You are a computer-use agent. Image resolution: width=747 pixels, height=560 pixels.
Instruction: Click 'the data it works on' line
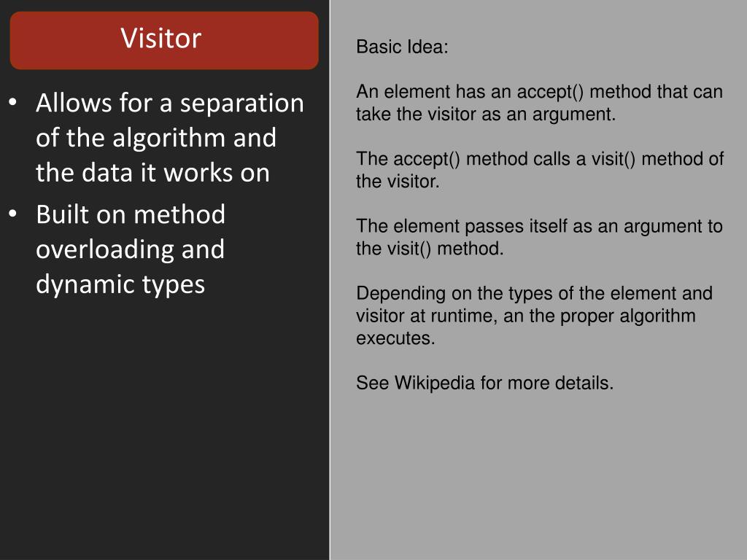click(152, 172)
